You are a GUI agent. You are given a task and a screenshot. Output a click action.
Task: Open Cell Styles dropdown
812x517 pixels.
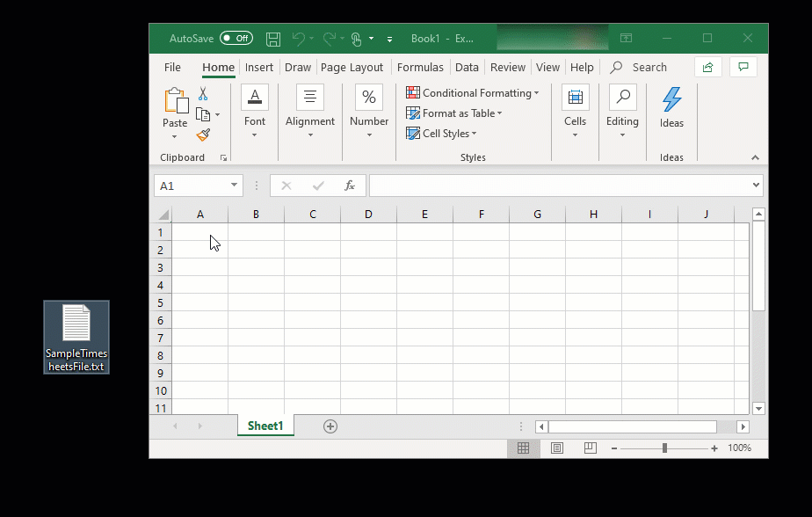pyautogui.click(x=441, y=134)
